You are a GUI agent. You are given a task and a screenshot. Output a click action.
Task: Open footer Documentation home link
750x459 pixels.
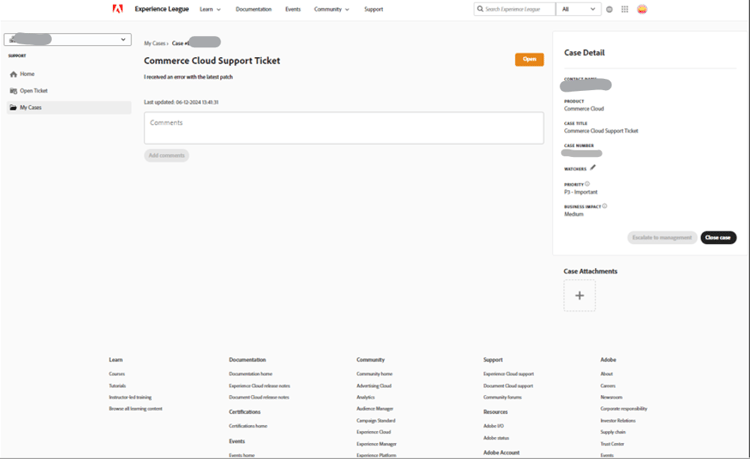[x=250, y=374]
